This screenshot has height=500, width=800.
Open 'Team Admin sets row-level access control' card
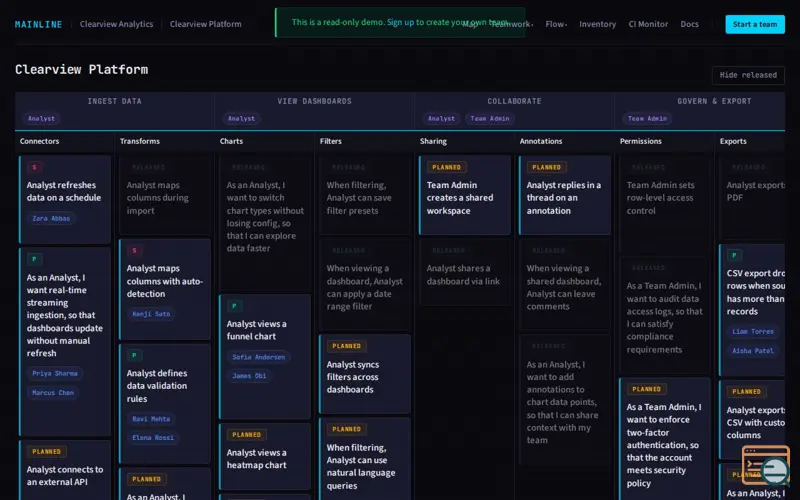coord(664,204)
